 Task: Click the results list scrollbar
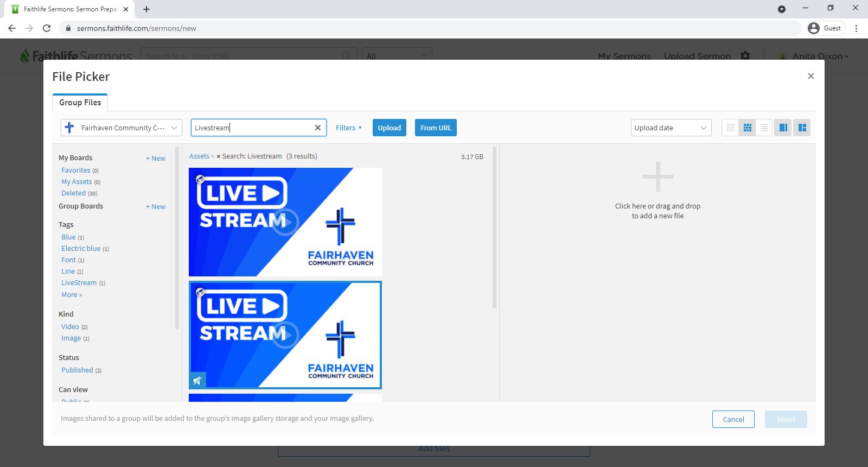click(x=494, y=227)
